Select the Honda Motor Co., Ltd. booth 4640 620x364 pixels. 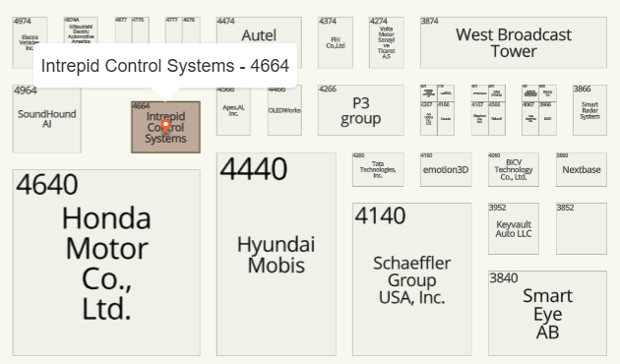(x=106, y=263)
